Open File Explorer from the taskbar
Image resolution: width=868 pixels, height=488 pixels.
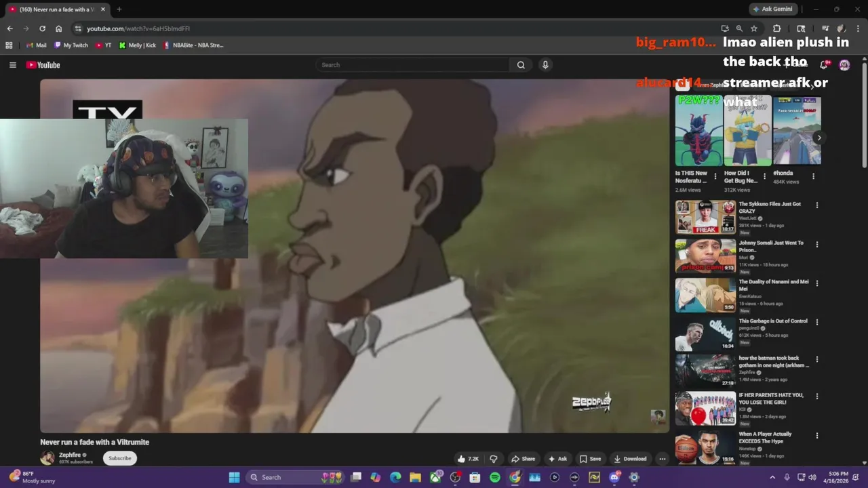coord(415,477)
